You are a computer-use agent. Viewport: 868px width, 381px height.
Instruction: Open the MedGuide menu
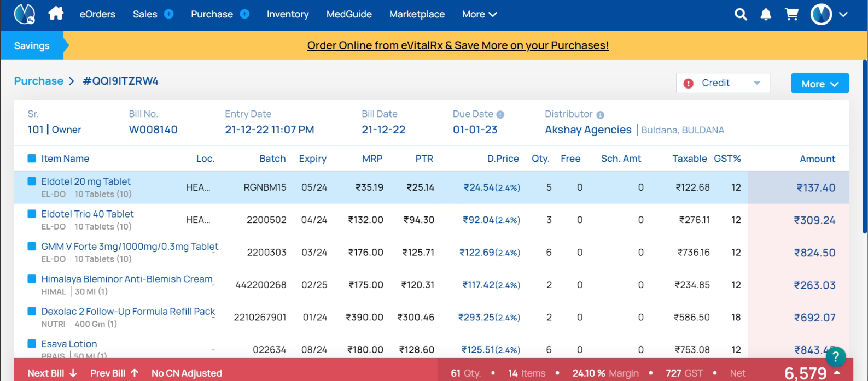click(349, 14)
